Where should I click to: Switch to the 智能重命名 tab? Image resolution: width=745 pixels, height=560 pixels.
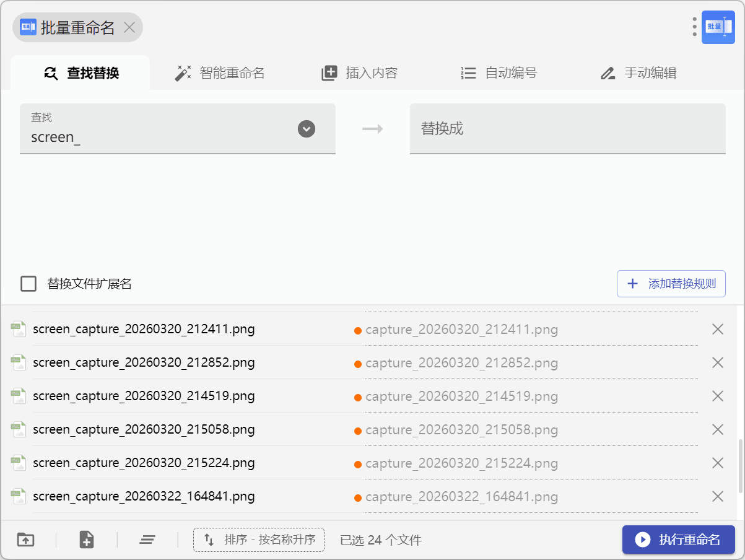(219, 73)
